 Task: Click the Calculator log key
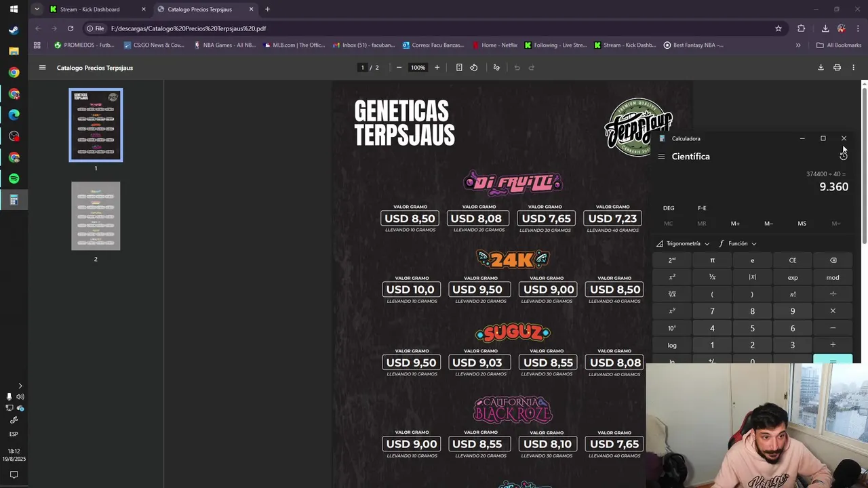pyautogui.click(x=672, y=345)
